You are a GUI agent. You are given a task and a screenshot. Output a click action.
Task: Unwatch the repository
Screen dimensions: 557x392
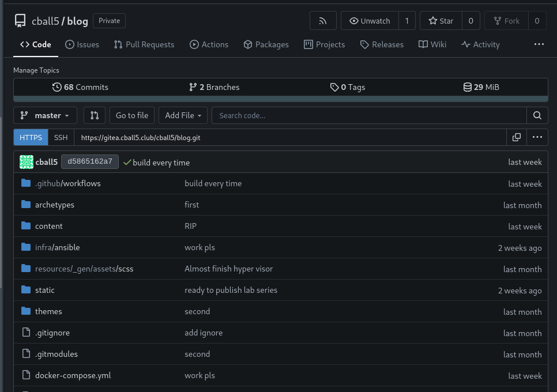point(370,21)
